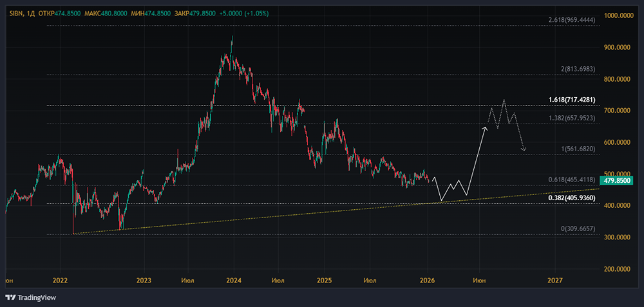
Task: Click the TradingView logo icon
Action: coord(11,297)
